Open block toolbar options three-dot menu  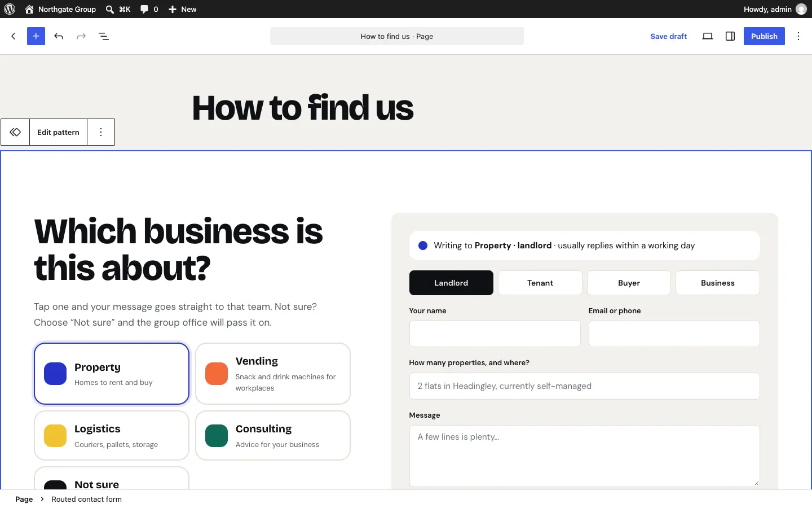pos(101,132)
